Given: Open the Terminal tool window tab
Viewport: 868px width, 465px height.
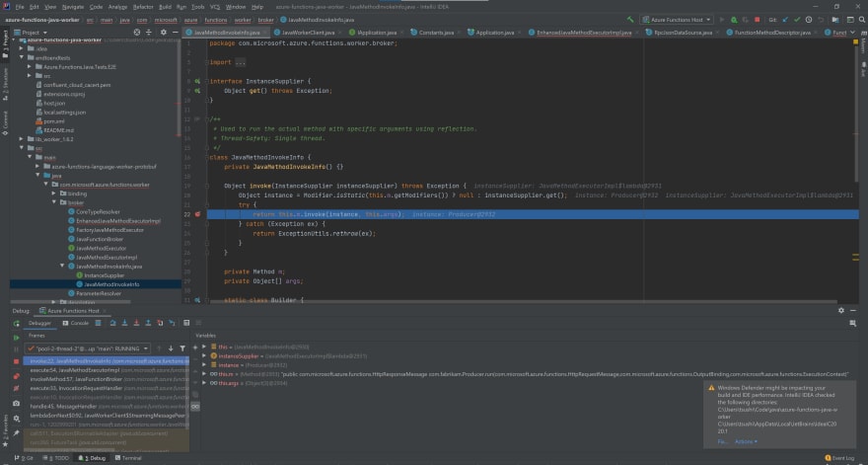Looking at the screenshot, I should 128,458.
